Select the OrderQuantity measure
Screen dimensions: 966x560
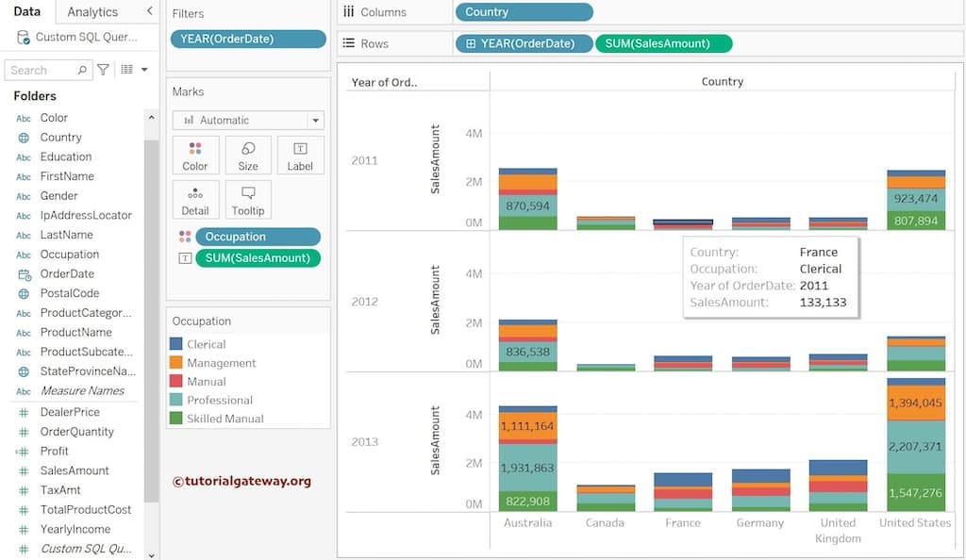[77, 432]
